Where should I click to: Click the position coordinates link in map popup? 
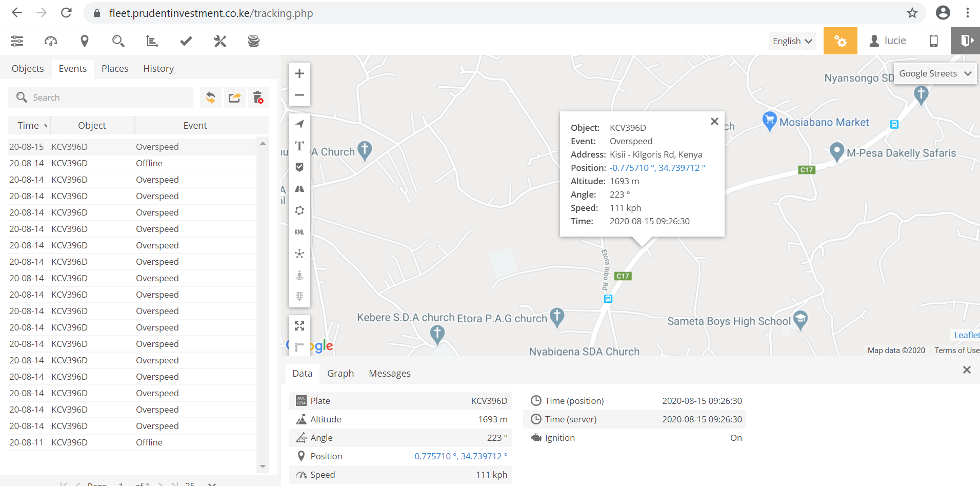pyautogui.click(x=657, y=168)
